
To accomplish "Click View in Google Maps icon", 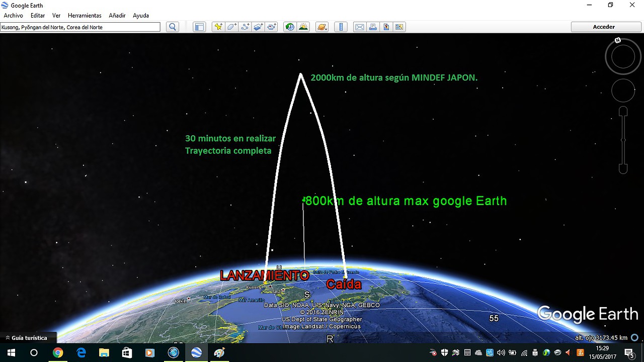I will pyautogui.click(x=399, y=27).
